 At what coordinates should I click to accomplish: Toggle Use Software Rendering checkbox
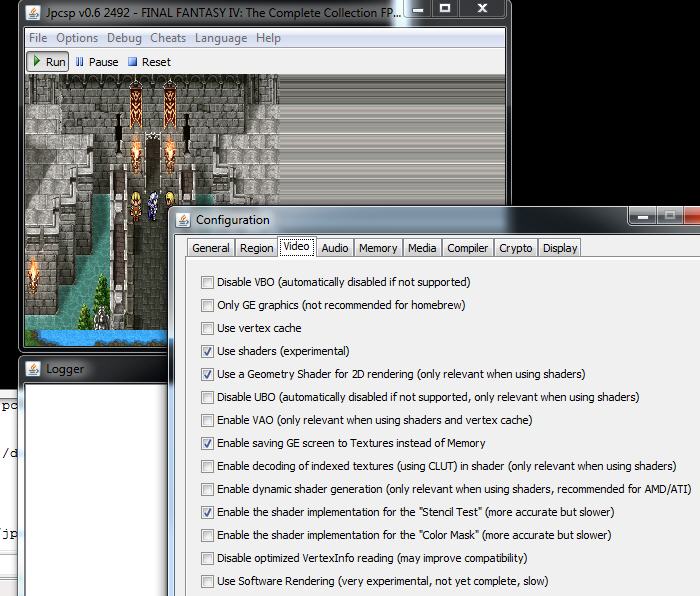pos(208,582)
